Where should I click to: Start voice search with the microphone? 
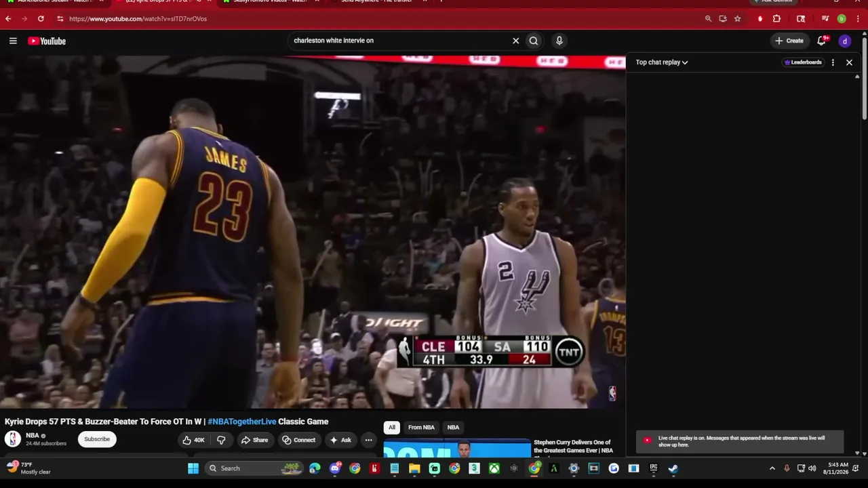[x=559, y=41]
